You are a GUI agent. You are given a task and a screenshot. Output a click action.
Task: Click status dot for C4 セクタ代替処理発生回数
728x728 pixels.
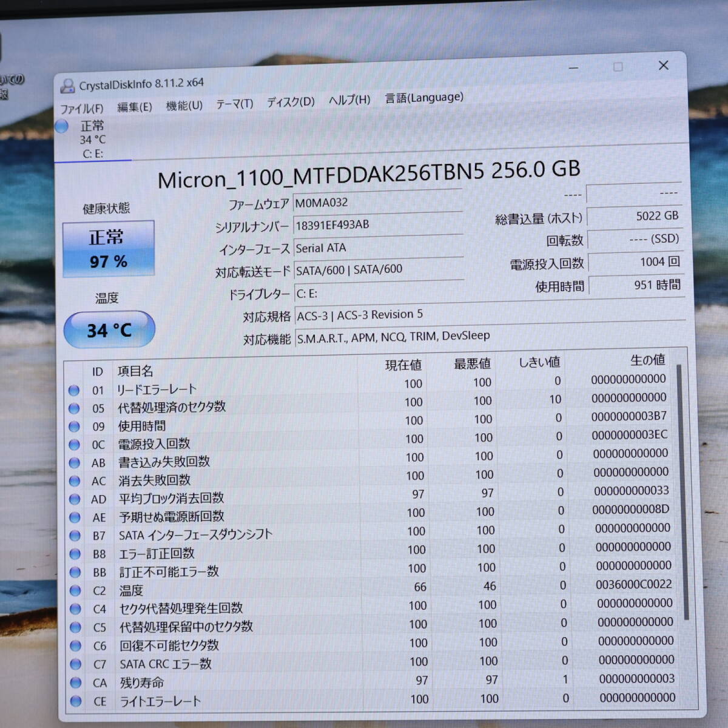pyautogui.click(x=75, y=608)
